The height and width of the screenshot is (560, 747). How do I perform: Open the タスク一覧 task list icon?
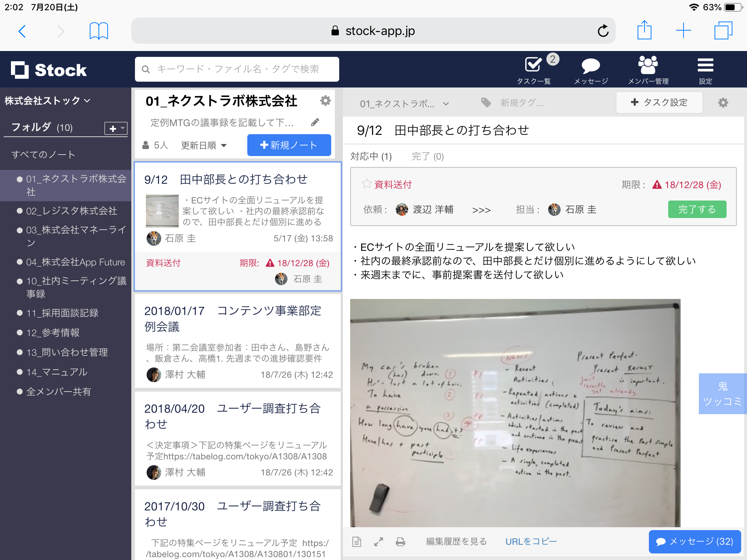point(533,65)
